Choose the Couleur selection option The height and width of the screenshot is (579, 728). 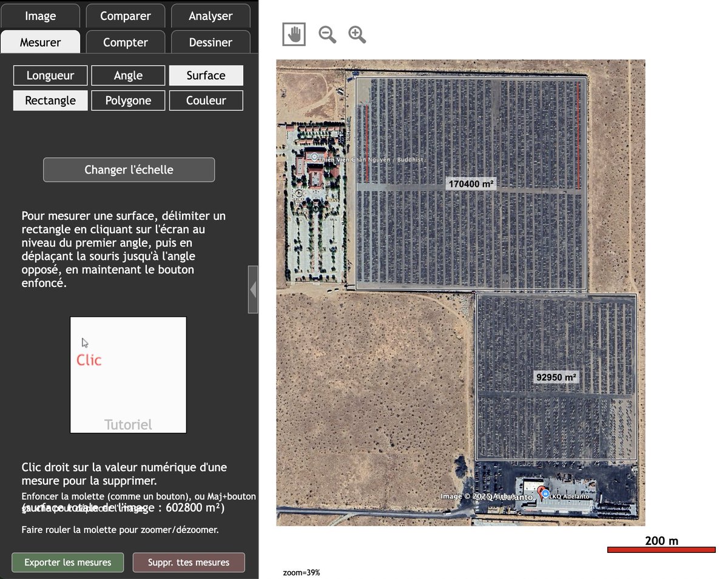coord(206,100)
